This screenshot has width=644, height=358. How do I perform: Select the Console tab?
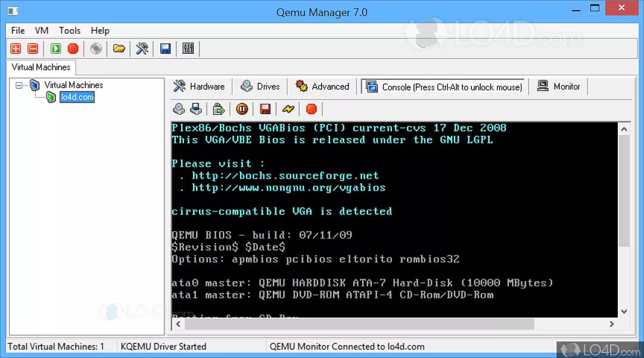[443, 87]
